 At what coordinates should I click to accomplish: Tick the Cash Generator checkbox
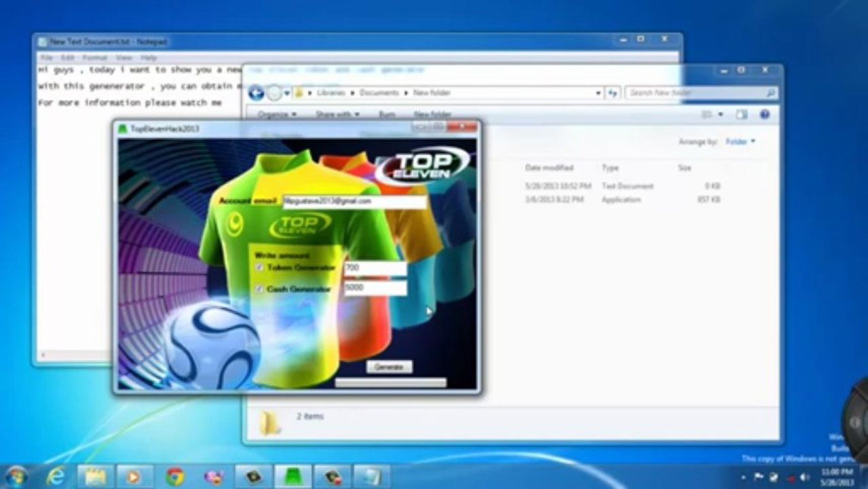[x=259, y=289]
